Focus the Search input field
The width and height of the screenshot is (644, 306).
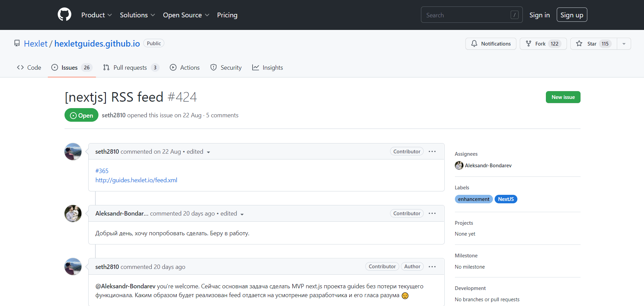467,15
